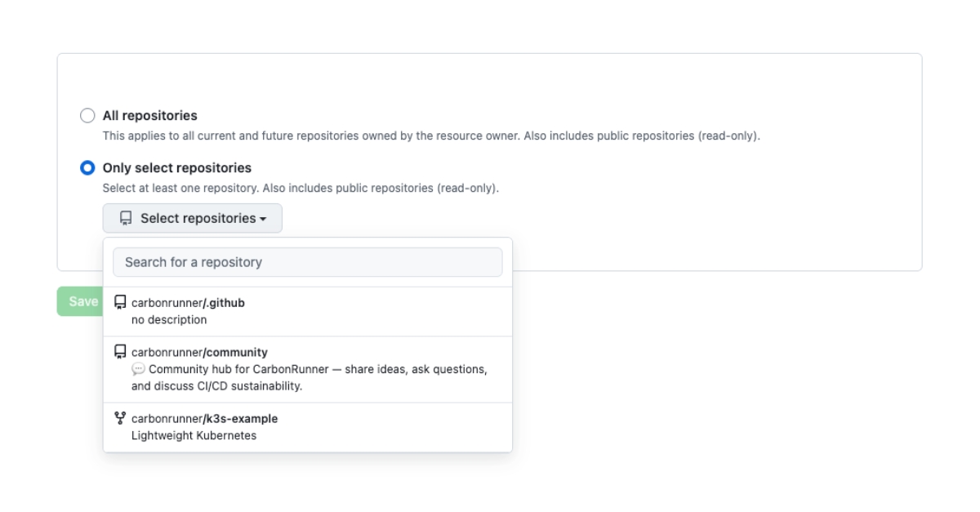Click the repo icon inside Select repositories button
This screenshot has height=512, width=980.
126,218
